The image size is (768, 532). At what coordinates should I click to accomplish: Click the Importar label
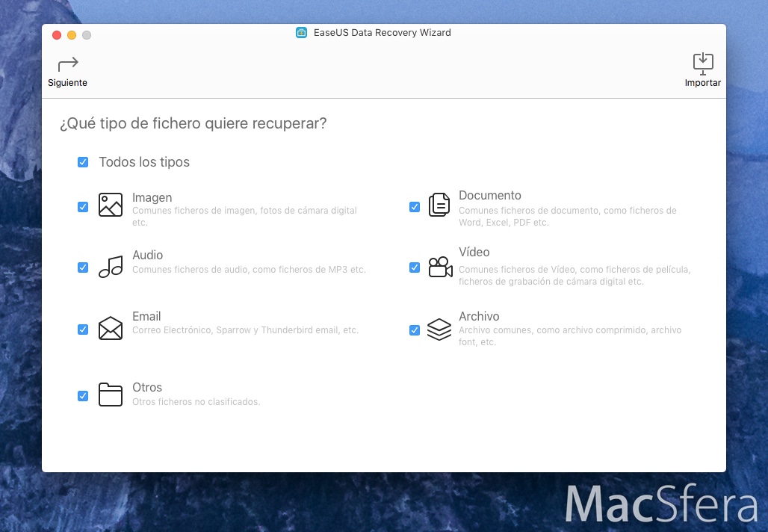[x=703, y=83]
